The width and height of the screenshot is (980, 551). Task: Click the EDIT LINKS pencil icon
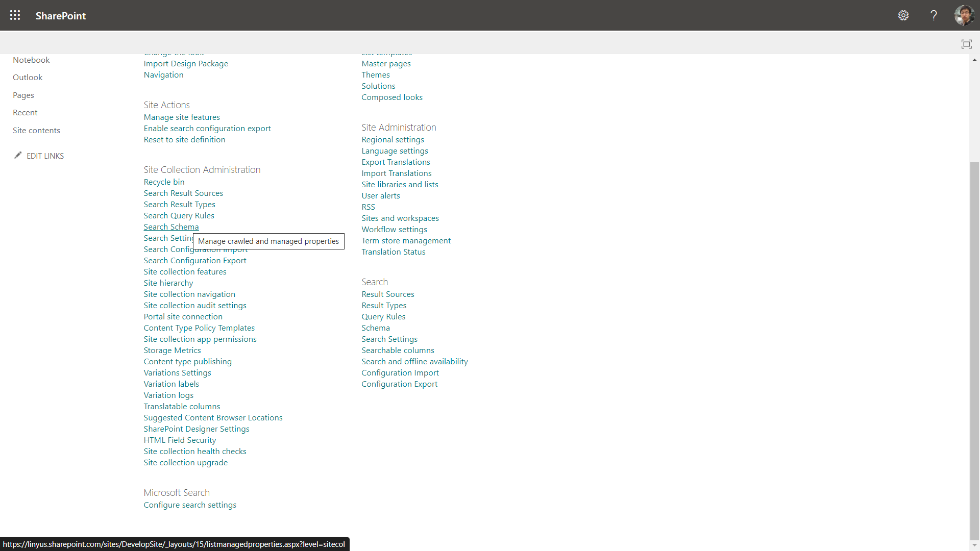point(18,155)
